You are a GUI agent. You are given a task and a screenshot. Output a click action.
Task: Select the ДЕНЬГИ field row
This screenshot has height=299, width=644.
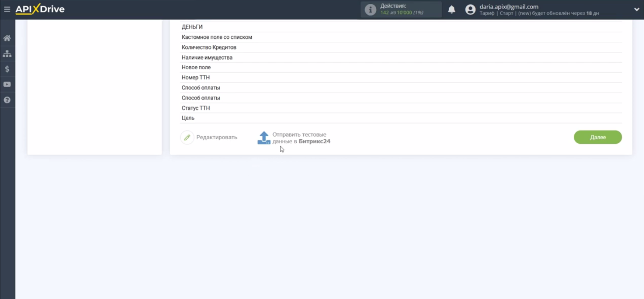[401, 27]
